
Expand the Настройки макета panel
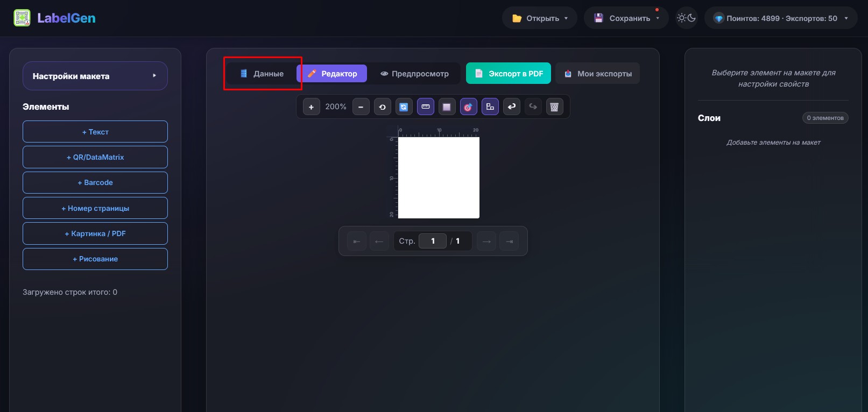95,76
